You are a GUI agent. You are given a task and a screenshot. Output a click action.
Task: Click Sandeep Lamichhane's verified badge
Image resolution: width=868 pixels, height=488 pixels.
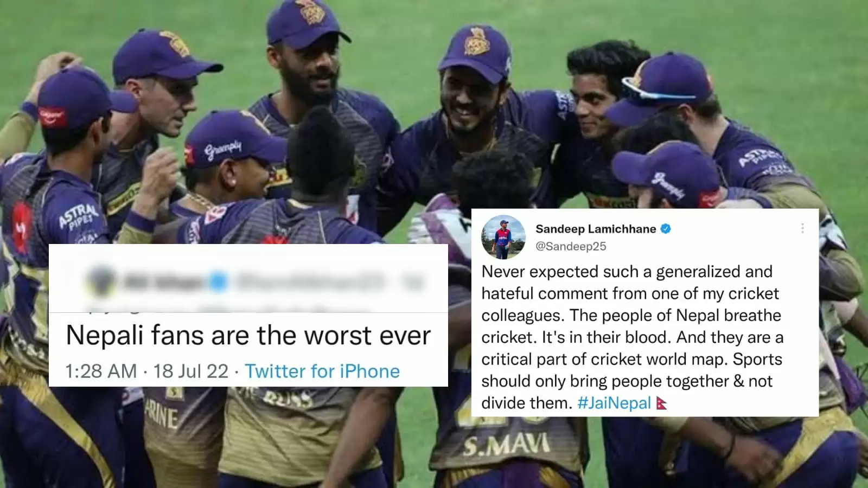click(666, 229)
